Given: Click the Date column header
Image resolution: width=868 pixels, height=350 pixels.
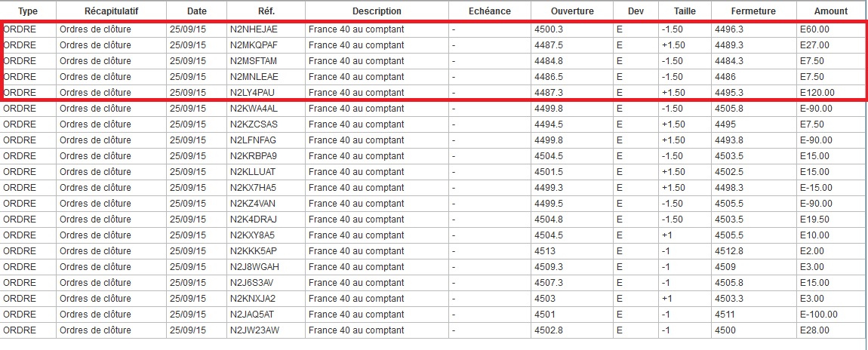Looking at the screenshot, I should (x=196, y=11).
